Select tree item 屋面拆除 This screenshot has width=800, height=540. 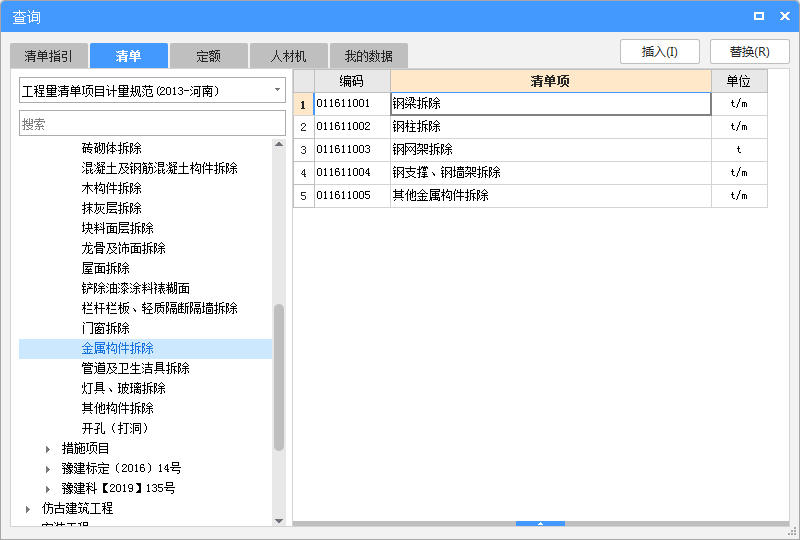coord(106,268)
